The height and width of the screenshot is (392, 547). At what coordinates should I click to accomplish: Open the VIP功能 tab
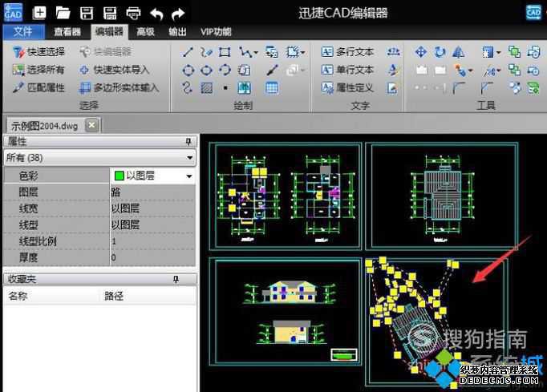pos(216,32)
